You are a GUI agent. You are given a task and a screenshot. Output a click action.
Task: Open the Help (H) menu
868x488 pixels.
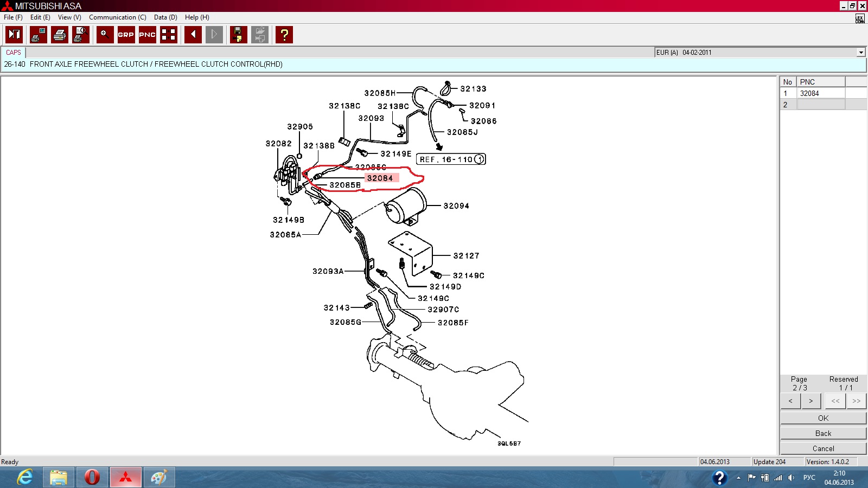(x=197, y=17)
